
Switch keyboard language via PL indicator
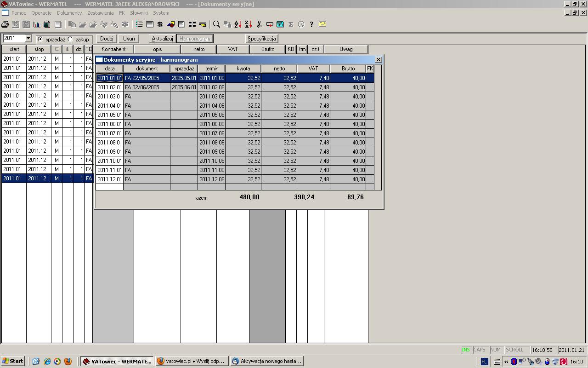pos(484,362)
